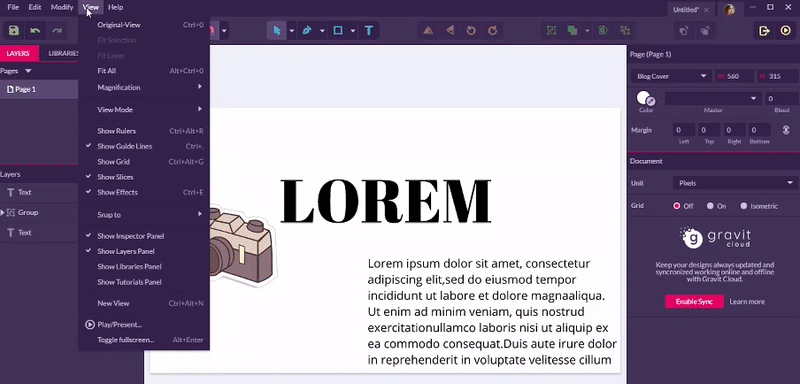This screenshot has height=384, width=800.
Task: Set Grid to Off radio button
Action: 677,206
